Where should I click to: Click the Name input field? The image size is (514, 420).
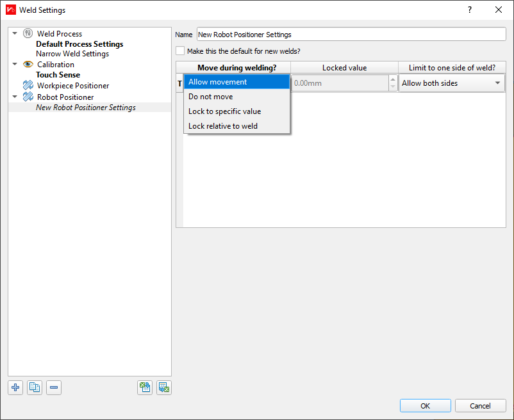click(351, 35)
